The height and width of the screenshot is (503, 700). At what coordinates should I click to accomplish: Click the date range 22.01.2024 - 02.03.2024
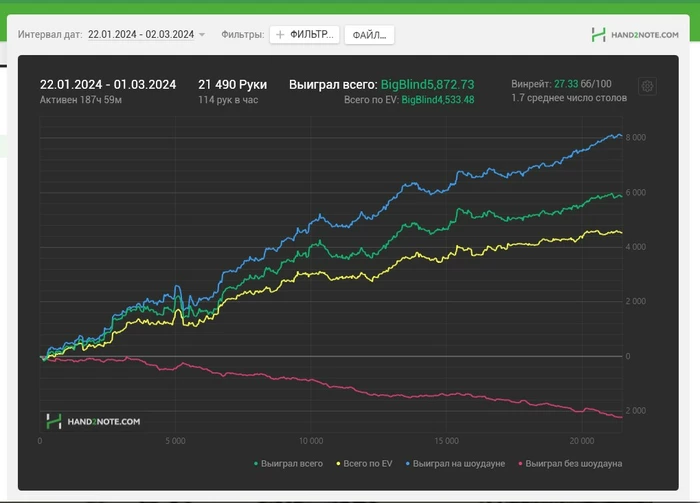pyautogui.click(x=141, y=34)
